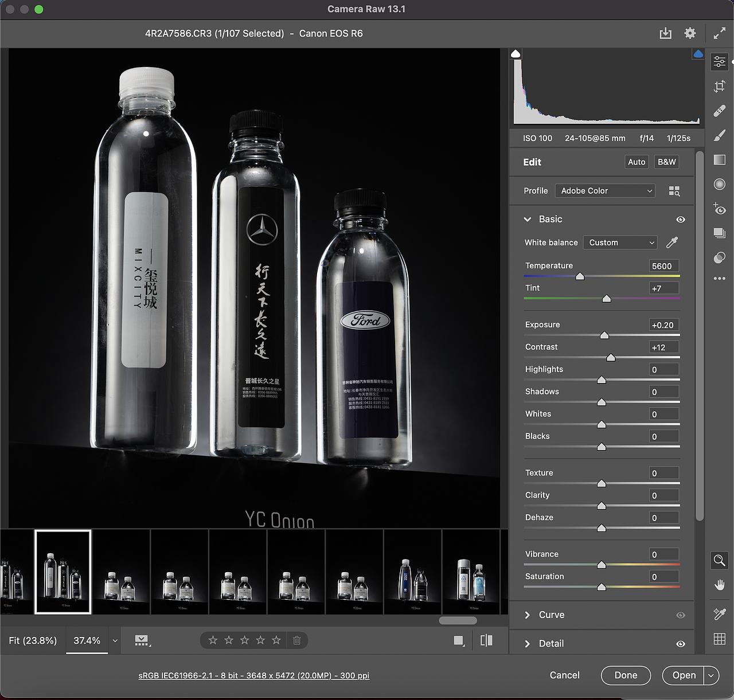The image size is (734, 700).
Task: Click the B&W conversion button
Action: coord(667,162)
